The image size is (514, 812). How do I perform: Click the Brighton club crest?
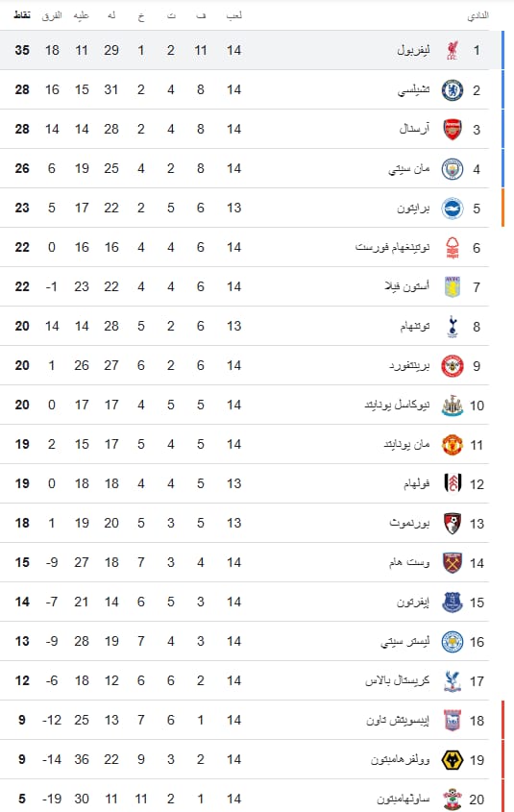[453, 209]
